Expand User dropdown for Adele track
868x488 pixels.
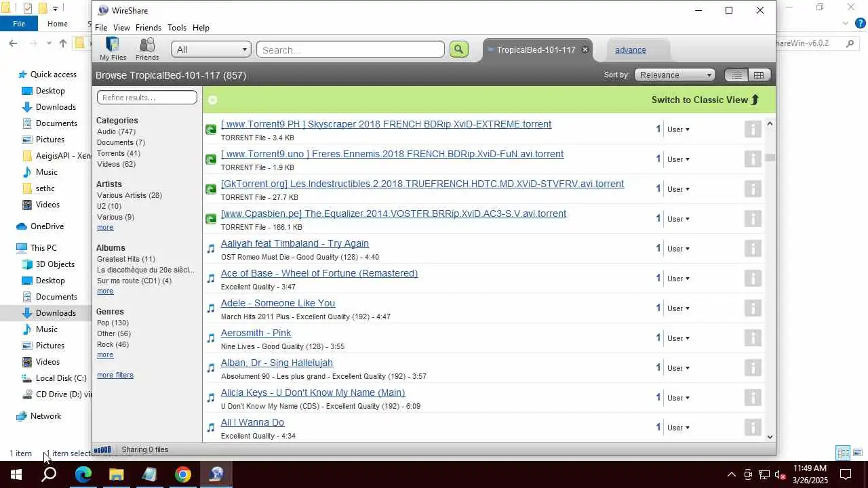pyautogui.click(x=678, y=308)
